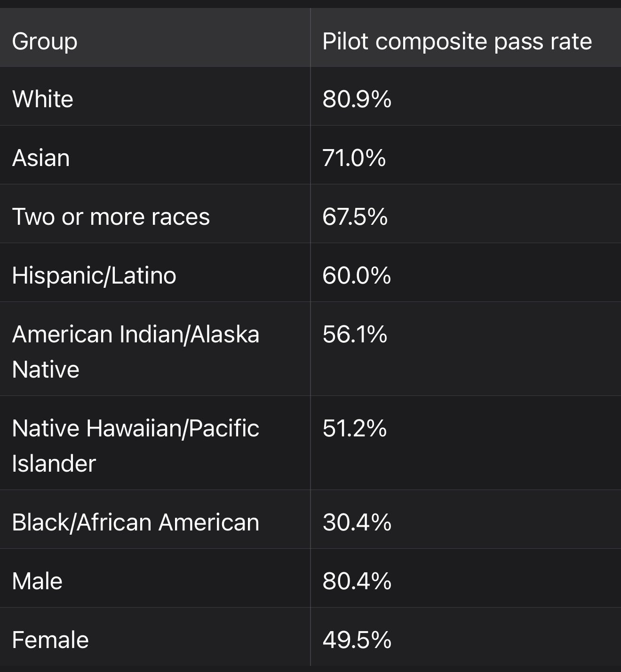This screenshot has width=621, height=672.
Task: Click the 71.0% value
Action: tap(354, 158)
